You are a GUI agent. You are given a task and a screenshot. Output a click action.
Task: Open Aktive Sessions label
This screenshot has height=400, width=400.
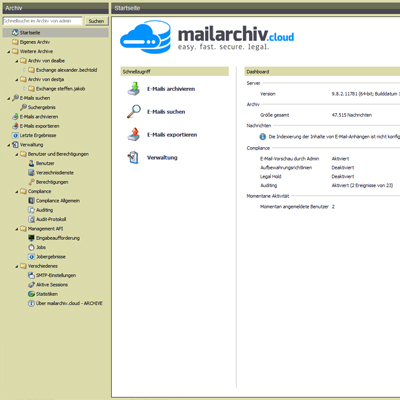coord(52,285)
